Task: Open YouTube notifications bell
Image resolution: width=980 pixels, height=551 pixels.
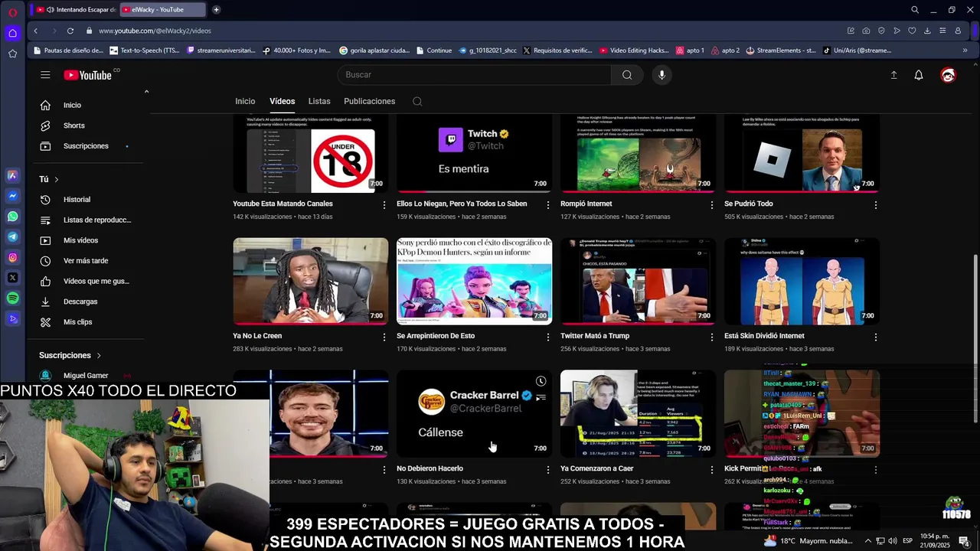Action: 919,75
